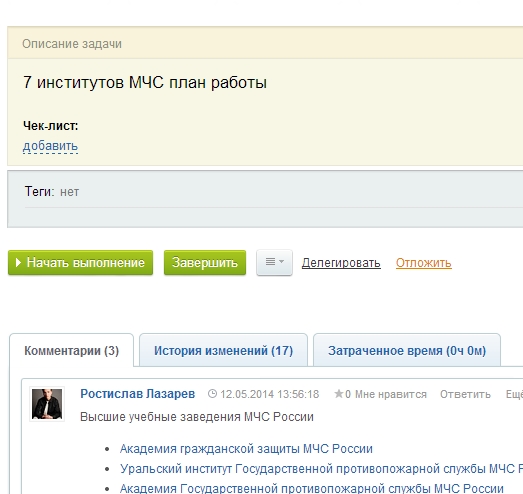Image resolution: width=523 pixels, height=494 pixels.
Task: Open the more actions dropdown button
Action: 274,263
